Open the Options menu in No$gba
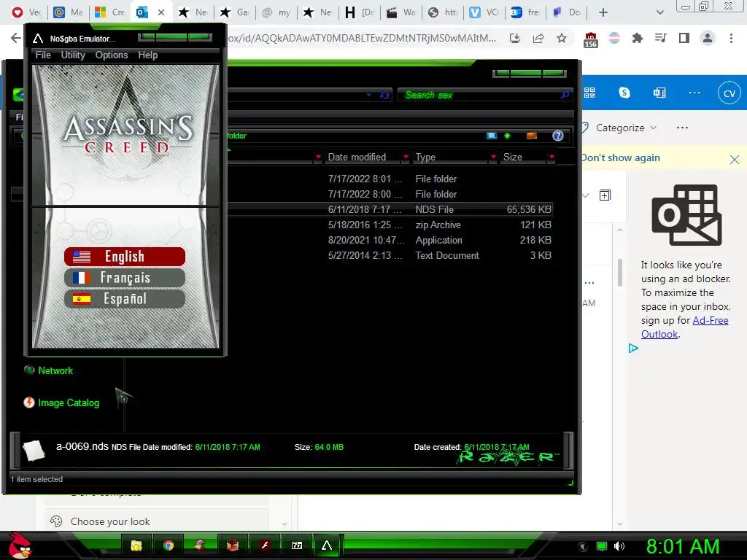The image size is (747, 560). click(x=112, y=55)
